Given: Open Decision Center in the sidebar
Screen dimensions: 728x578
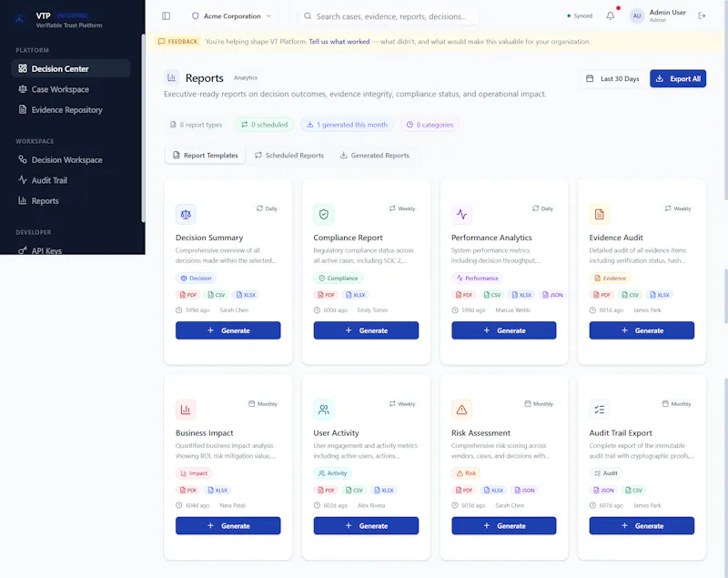Looking at the screenshot, I should click(71, 68).
